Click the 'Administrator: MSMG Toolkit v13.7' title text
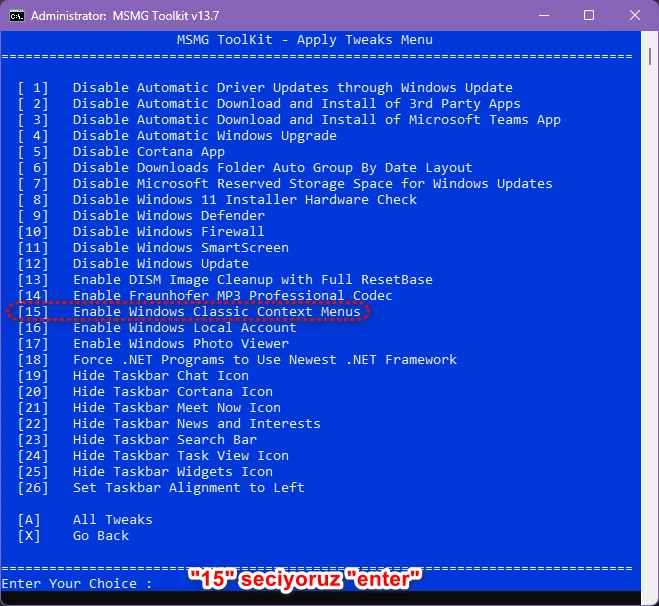Screen dimensions: 659x606 (x=125, y=16)
